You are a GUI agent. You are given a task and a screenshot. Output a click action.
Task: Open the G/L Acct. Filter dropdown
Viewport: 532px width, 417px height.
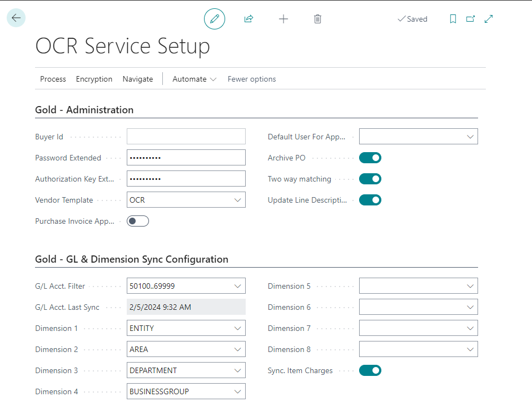(x=238, y=286)
